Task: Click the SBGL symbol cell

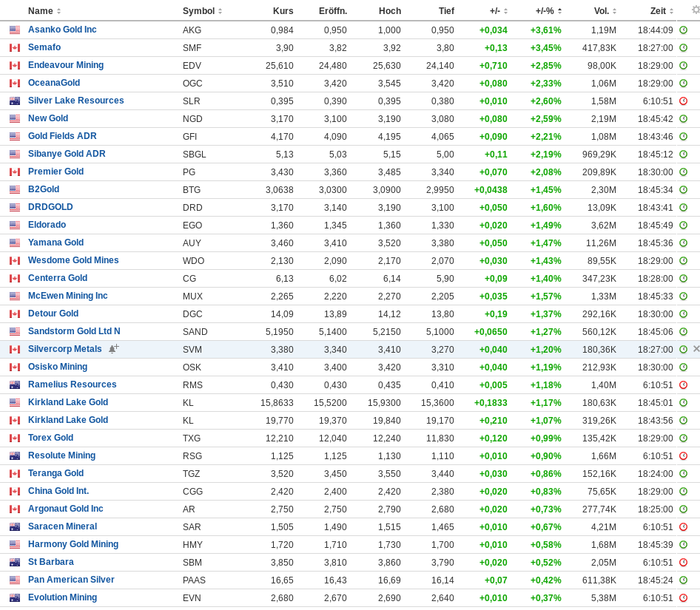Action: tap(194, 155)
